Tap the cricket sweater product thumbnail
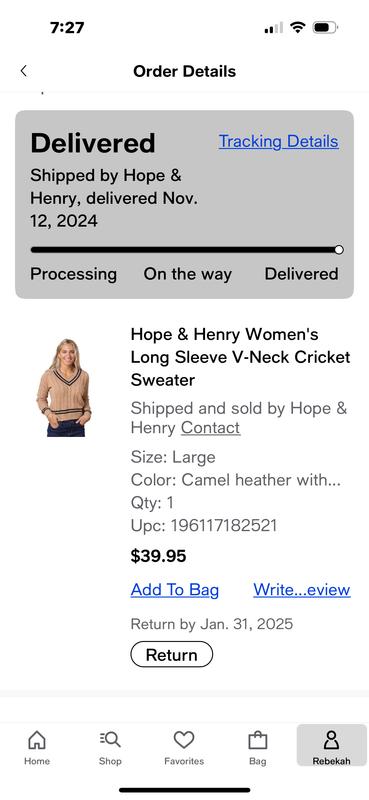369x800 pixels. 64,388
